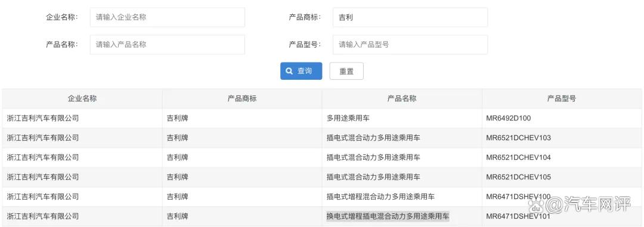644x227 pixels.
Task: Click the 产品商标 field containing 吉利
Action: 410,17
